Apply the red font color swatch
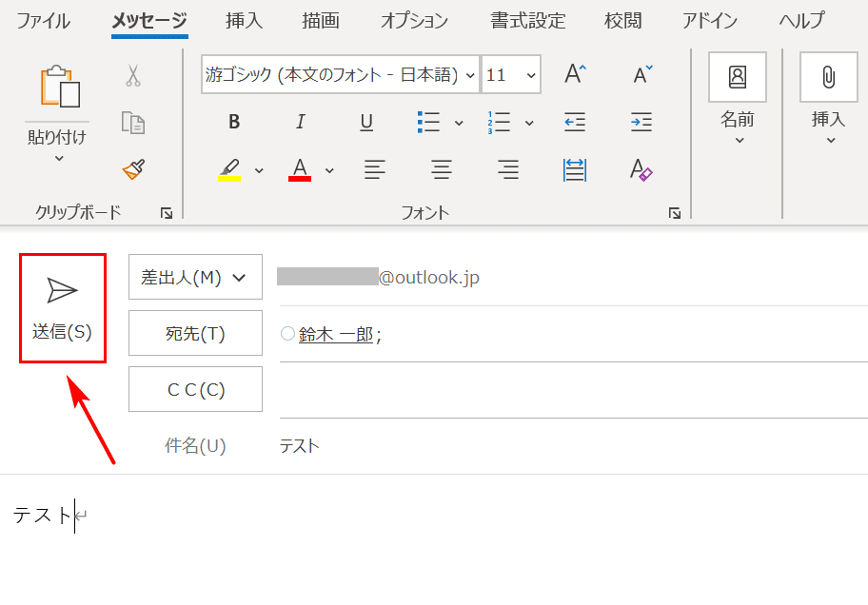 [301, 170]
